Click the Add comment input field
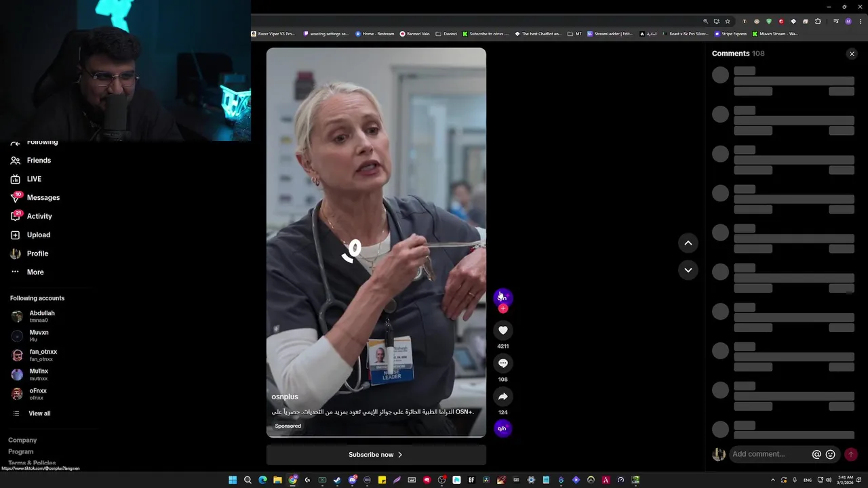The width and height of the screenshot is (868, 488). coord(769,454)
